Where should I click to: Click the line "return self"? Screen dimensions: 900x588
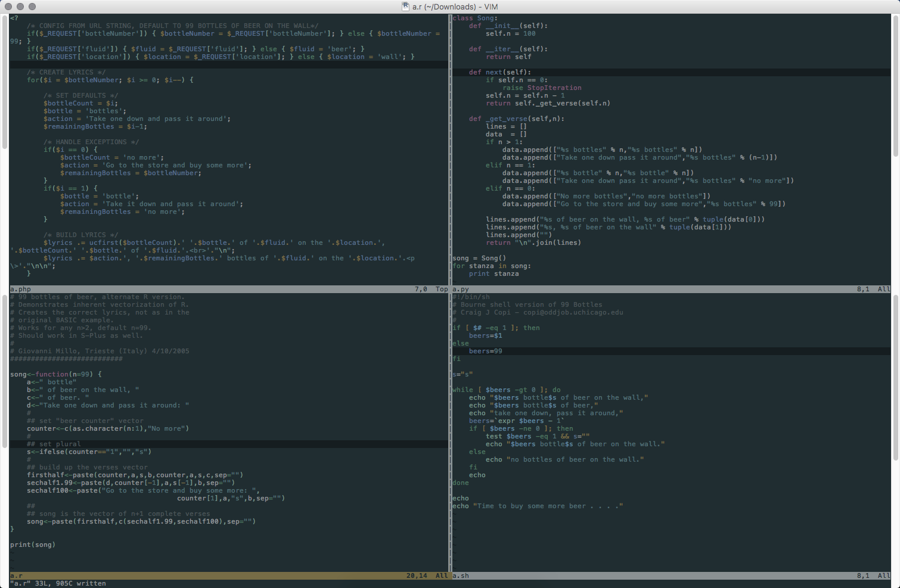[508, 57]
